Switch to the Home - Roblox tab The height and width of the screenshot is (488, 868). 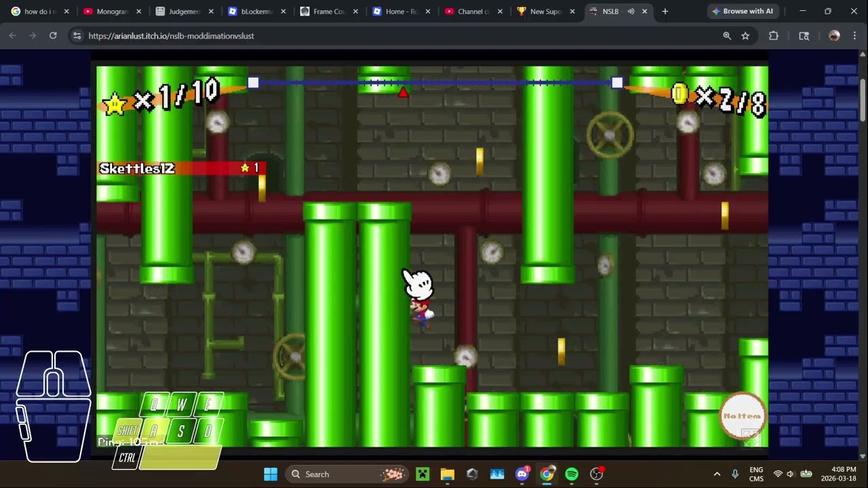pos(401,12)
